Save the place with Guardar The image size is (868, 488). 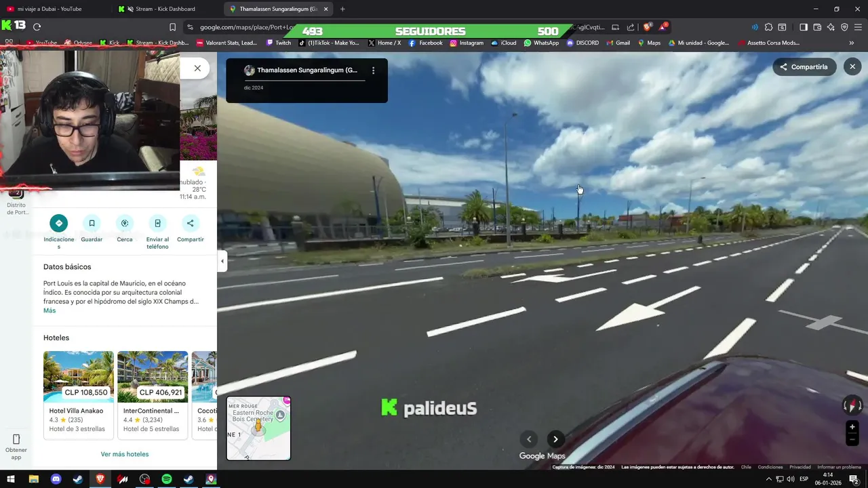pos(92,223)
